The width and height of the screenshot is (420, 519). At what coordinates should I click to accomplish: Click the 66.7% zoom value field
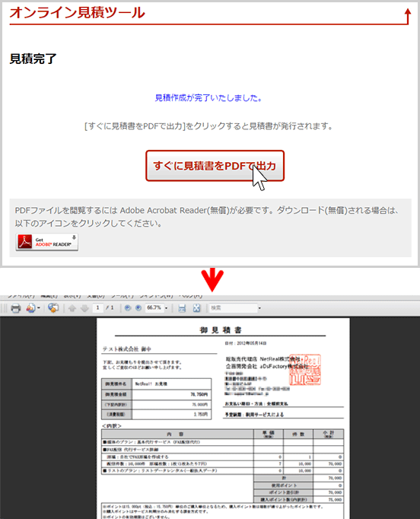[x=154, y=308]
